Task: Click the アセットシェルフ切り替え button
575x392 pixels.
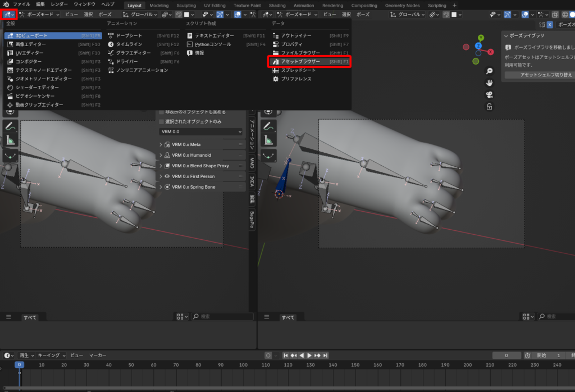Action: point(538,75)
